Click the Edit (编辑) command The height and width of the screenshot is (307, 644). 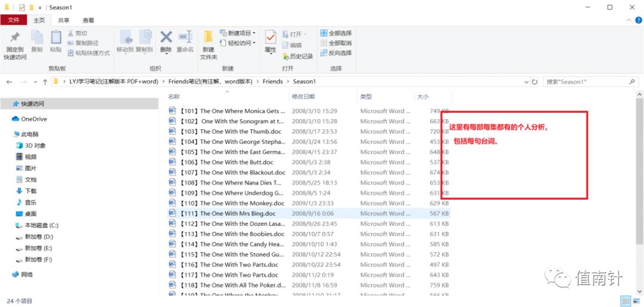[292, 45]
